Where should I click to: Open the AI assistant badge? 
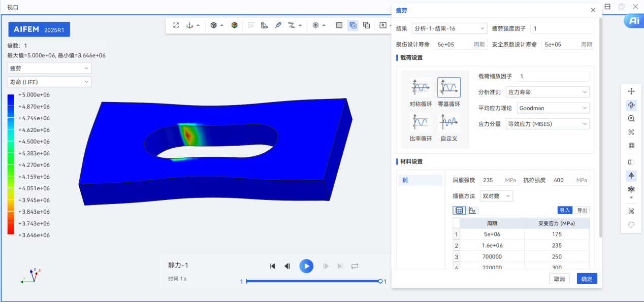click(x=633, y=21)
